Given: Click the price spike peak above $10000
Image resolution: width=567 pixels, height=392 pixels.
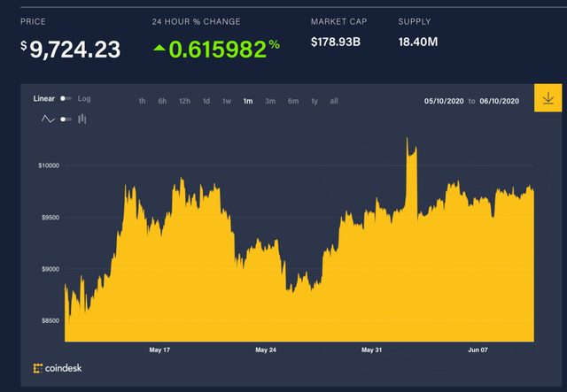Looking at the screenshot, I should 408,138.
